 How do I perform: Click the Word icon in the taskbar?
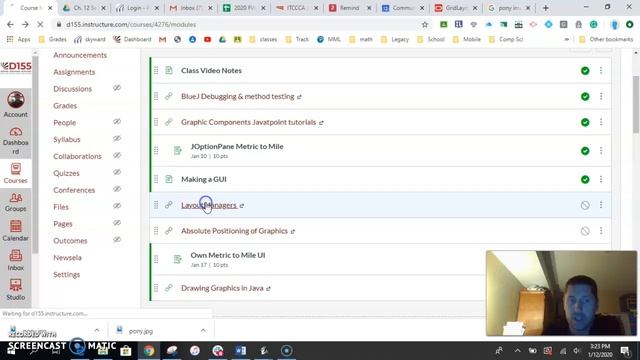click(x=240, y=350)
